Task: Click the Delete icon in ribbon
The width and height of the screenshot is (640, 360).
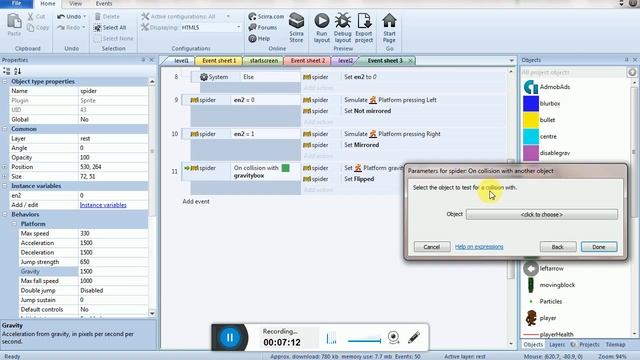Action: click(x=98, y=16)
